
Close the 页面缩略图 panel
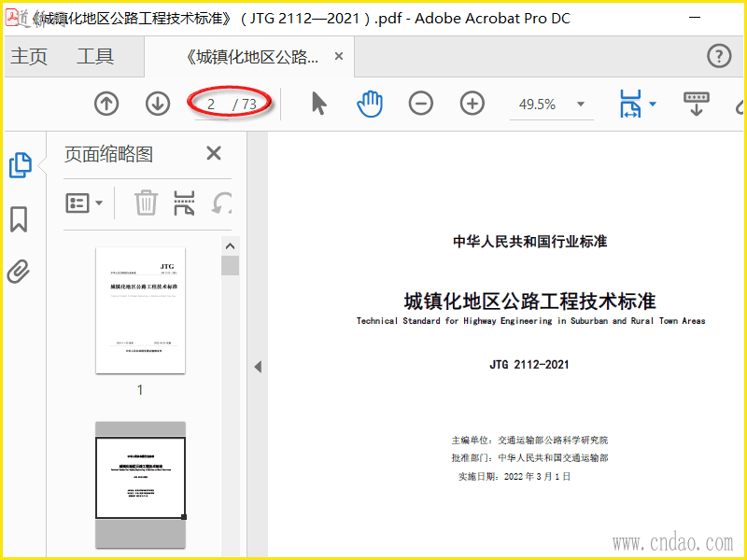(214, 153)
